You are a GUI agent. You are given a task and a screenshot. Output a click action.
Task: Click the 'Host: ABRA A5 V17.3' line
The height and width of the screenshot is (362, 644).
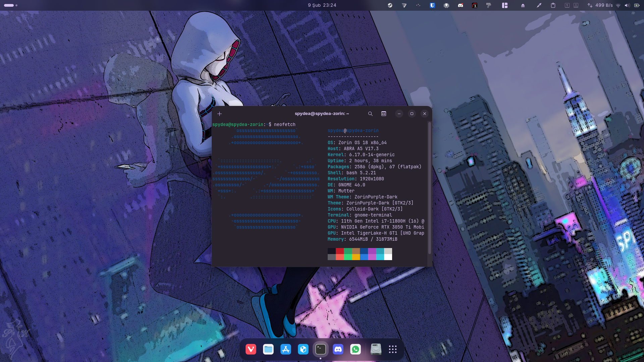[353, 149]
